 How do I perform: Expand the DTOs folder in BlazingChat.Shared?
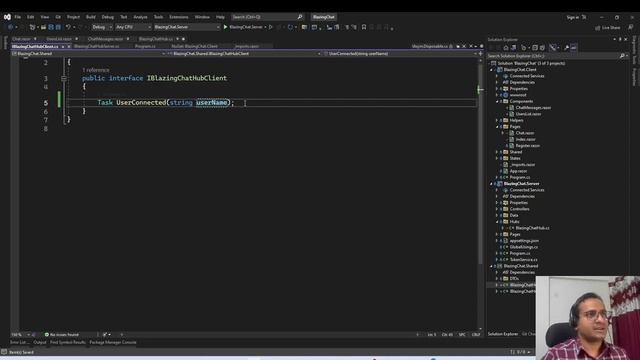point(497,279)
